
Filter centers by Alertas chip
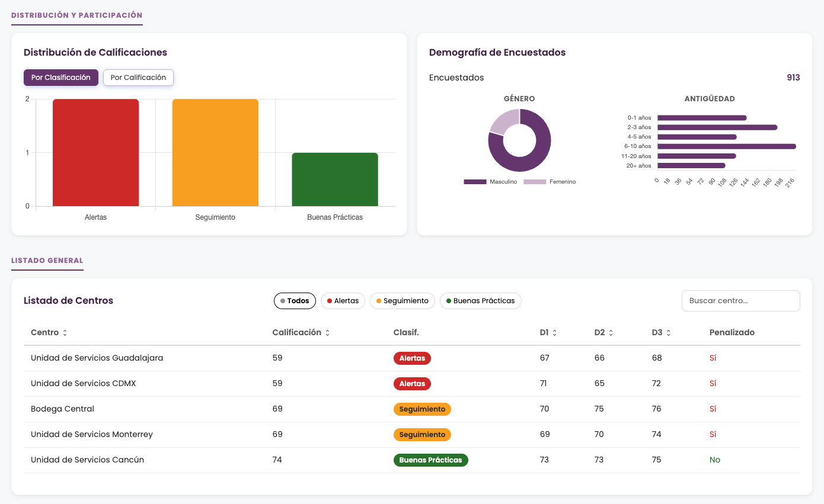tap(343, 301)
